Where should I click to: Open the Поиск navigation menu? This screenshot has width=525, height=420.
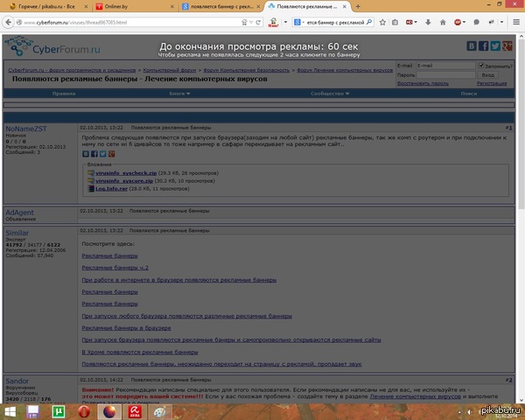pos(468,93)
